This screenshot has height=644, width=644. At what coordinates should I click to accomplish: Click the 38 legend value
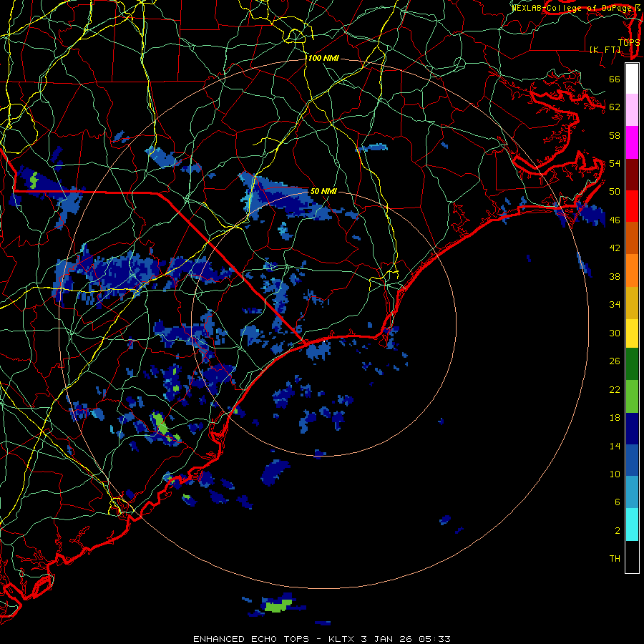[x=615, y=277]
